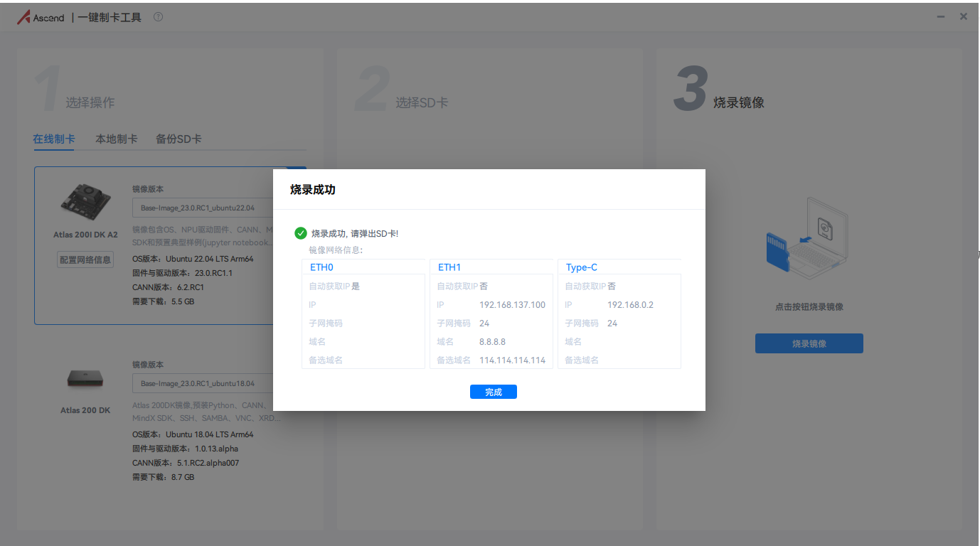Image resolution: width=980 pixels, height=546 pixels.
Task: Click the 需要下载 5.5 GB line
Action: (163, 301)
